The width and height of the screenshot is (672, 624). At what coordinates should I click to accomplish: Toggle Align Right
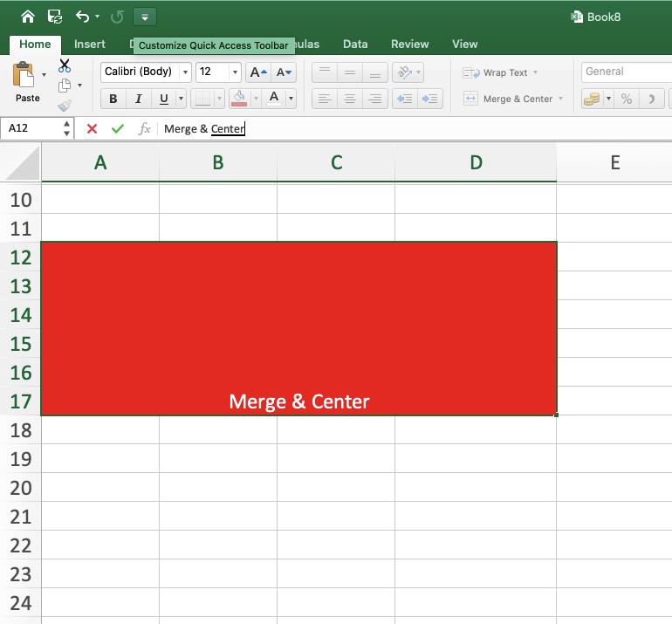tap(375, 99)
